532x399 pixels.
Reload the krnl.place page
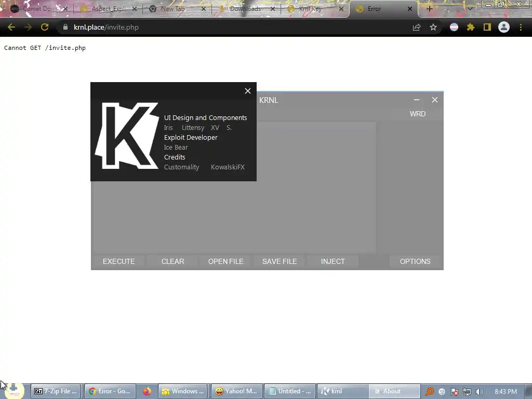[45, 27]
